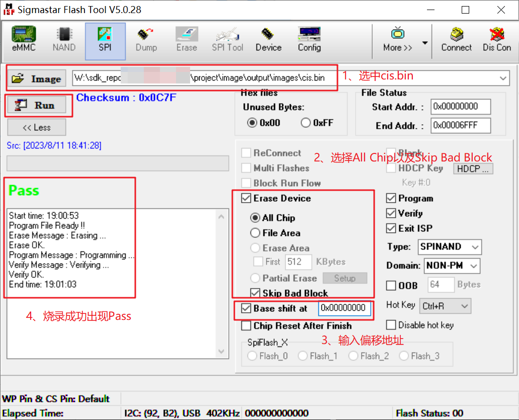Click the Base shift address input field

pyautogui.click(x=344, y=308)
